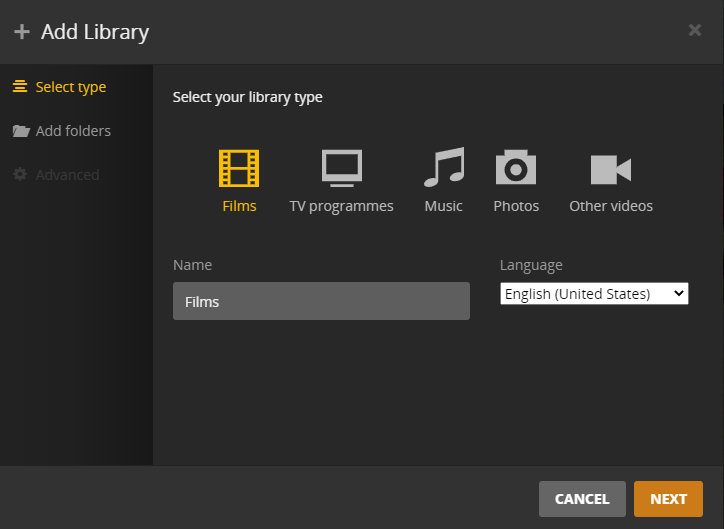Open the Language dropdown

(594, 294)
